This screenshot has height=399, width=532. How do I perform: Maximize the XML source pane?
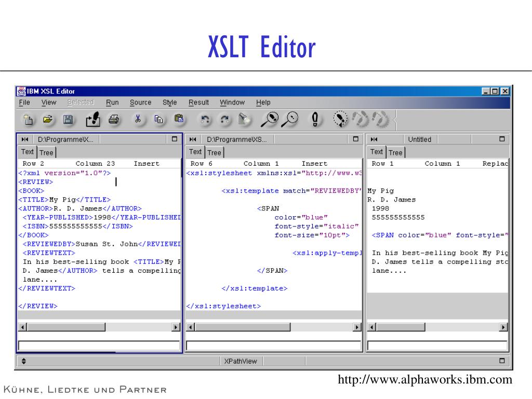(x=175, y=139)
